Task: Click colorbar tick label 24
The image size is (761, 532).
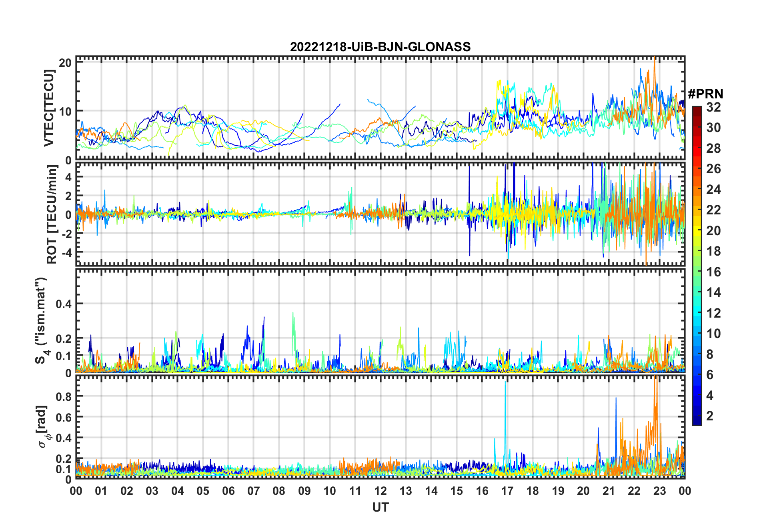Action: tap(713, 190)
